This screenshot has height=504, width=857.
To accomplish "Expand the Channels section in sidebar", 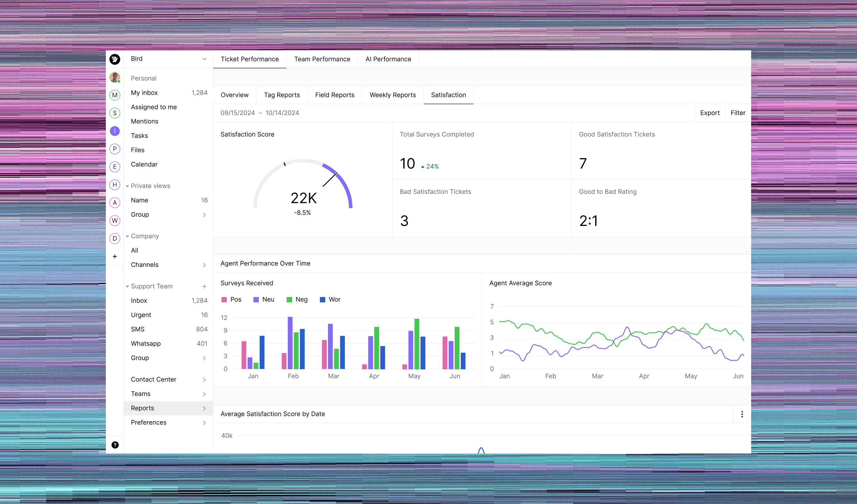I will point(204,265).
